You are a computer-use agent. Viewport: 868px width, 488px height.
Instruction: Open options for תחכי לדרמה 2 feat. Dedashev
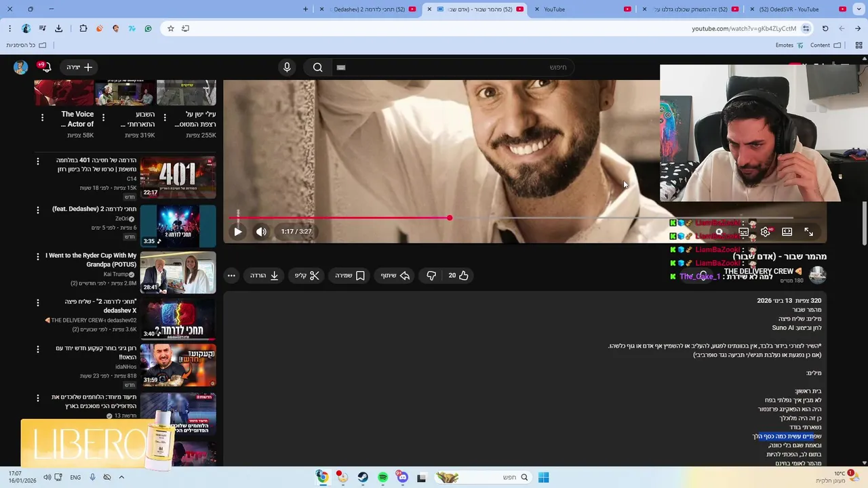coord(38,210)
